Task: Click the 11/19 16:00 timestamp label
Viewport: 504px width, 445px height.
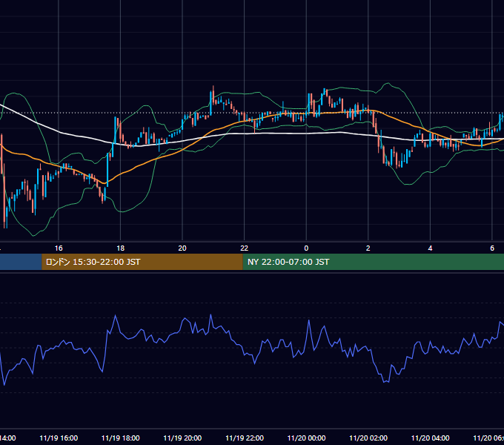Action: coord(59,438)
